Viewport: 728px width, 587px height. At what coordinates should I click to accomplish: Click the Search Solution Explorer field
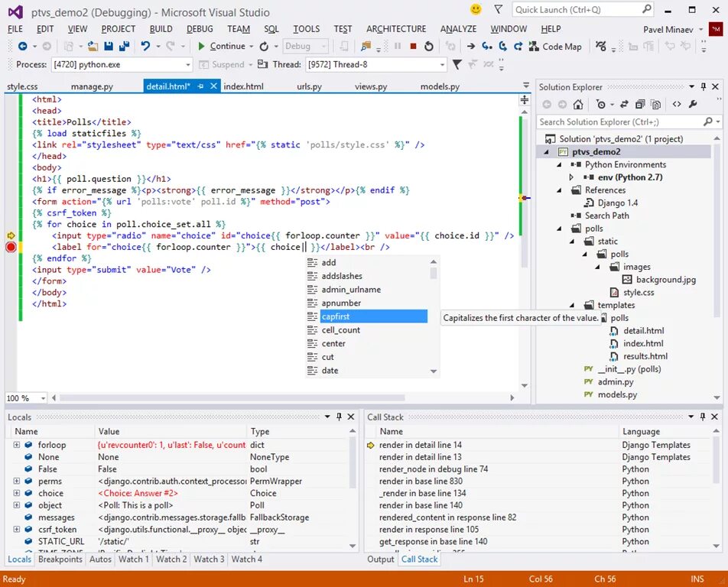629,122
